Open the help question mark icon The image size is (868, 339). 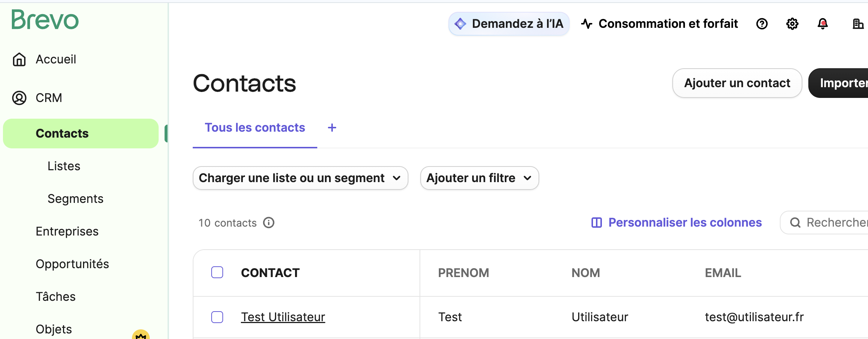(x=762, y=24)
